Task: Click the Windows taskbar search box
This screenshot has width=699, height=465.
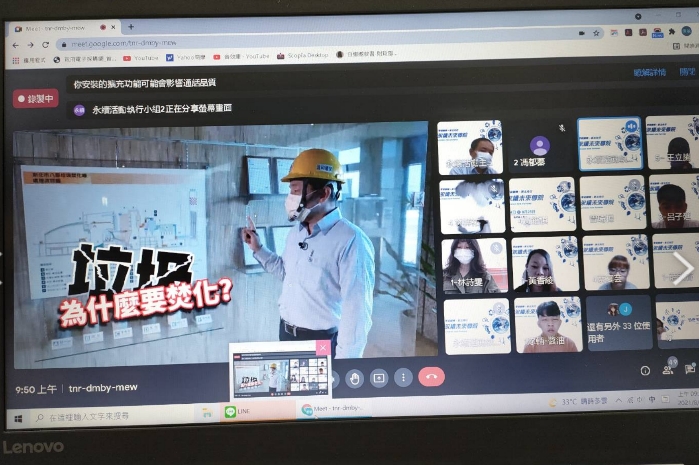Action: click(111, 416)
